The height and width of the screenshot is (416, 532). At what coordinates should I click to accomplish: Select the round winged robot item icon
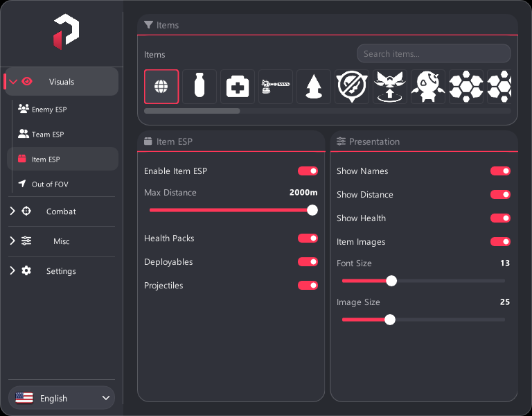pyautogui.click(x=428, y=87)
